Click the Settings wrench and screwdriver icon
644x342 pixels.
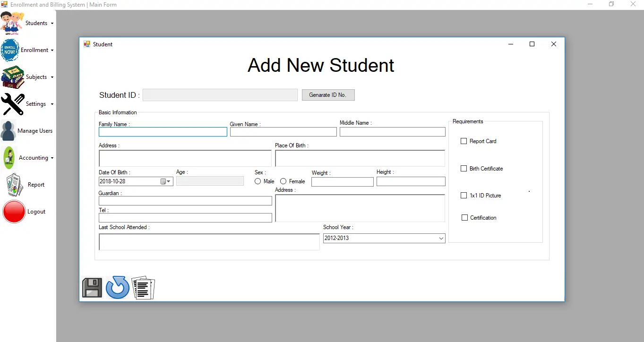pos(13,104)
